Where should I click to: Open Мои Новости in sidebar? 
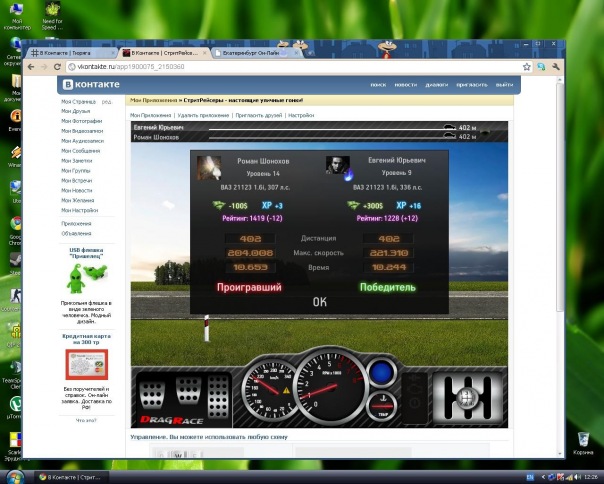[77, 190]
